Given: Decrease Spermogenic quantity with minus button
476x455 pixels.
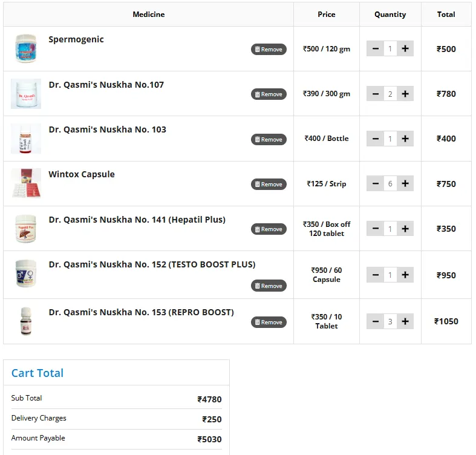Looking at the screenshot, I should (x=376, y=49).
